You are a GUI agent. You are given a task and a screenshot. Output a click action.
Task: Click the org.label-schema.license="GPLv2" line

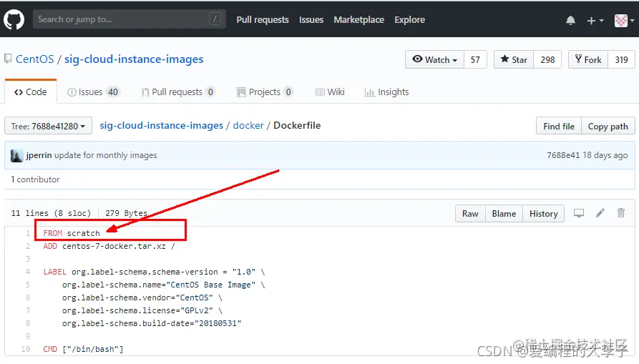(x=142, y=310)
